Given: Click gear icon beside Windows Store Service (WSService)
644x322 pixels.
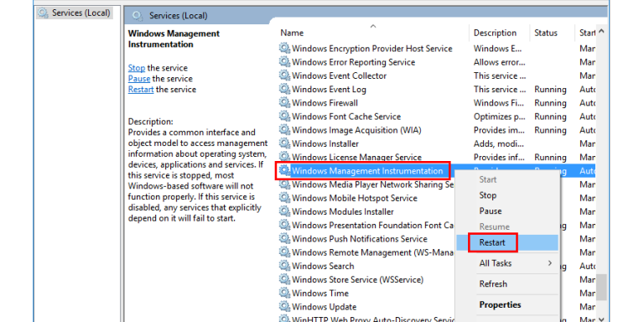Looking at the screenshot, I should point(284,279).
